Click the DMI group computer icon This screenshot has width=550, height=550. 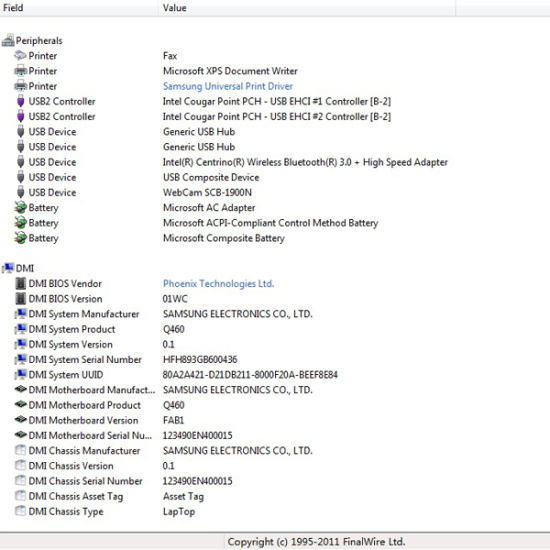[8, 268]
